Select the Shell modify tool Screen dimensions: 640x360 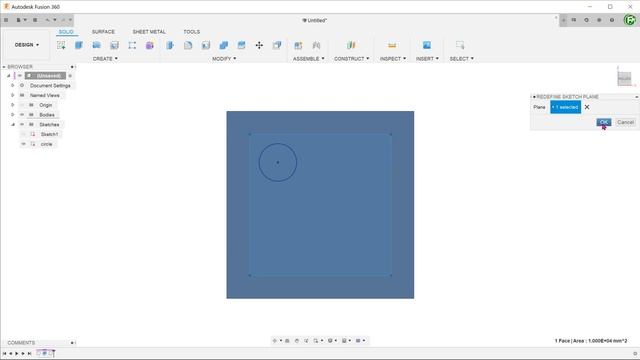click(x=206, y=45)
